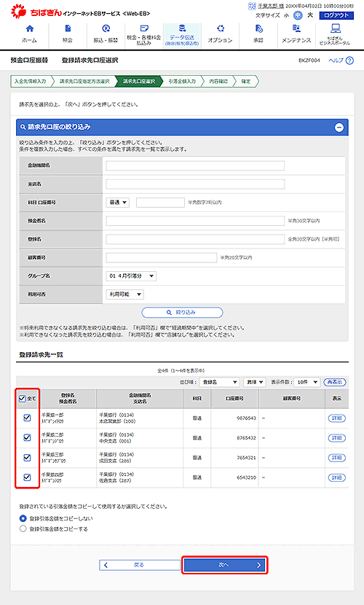Open the オプション gear icon
This screenshot has height=605, width=364.
tap(221, 28)
